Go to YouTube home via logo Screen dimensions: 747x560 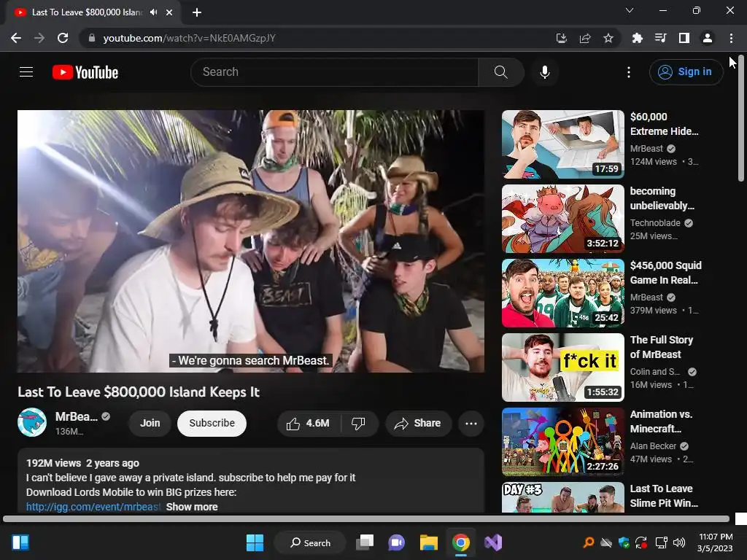(85, 72)
